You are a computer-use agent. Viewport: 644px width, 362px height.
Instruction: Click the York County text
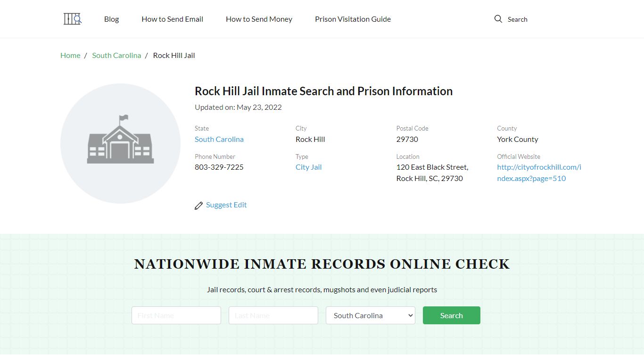517,139
